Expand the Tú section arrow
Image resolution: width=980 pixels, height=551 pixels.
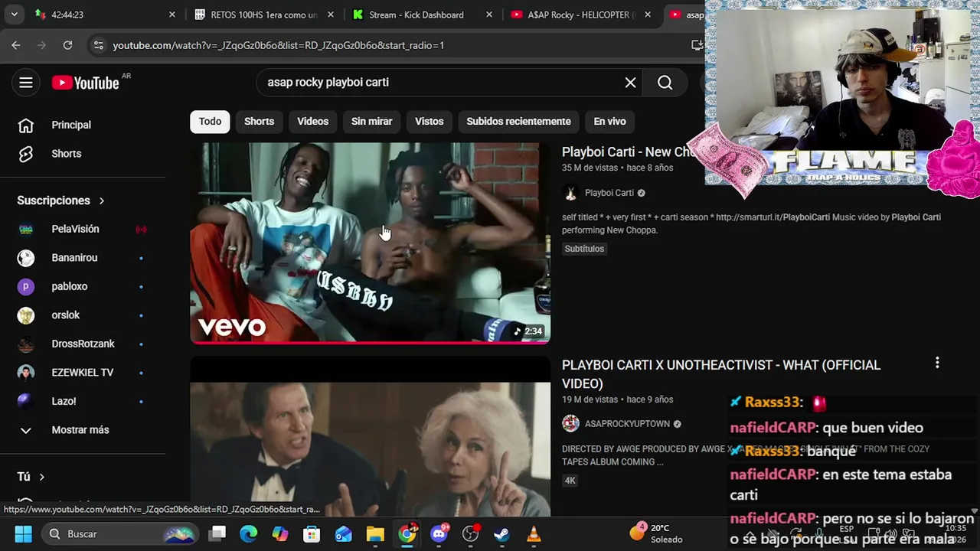[41, 477]
